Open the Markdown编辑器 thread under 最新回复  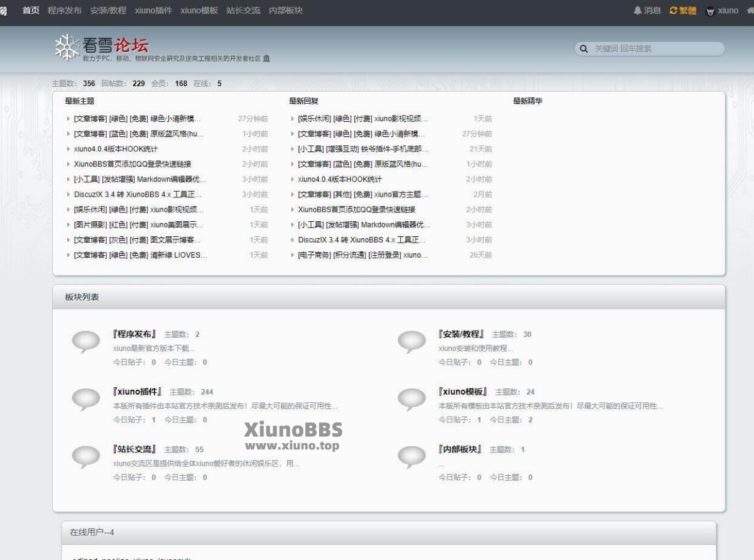364,224
